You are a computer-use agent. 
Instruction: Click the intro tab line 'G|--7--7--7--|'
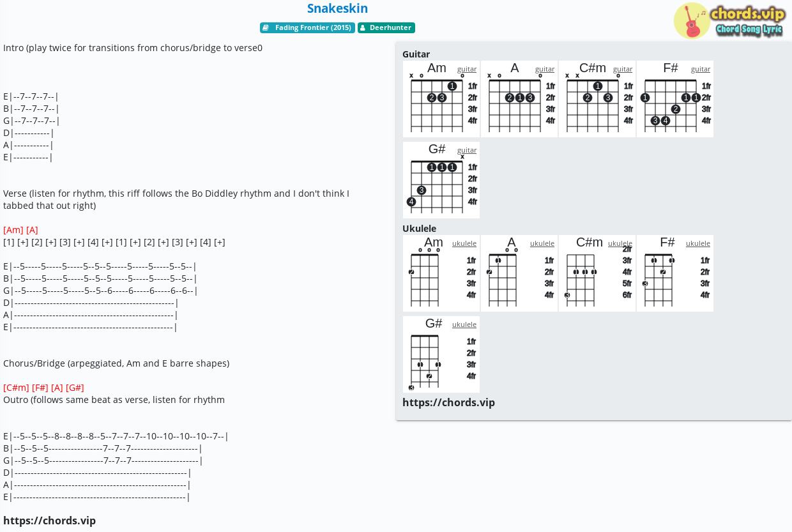point(32,121)
